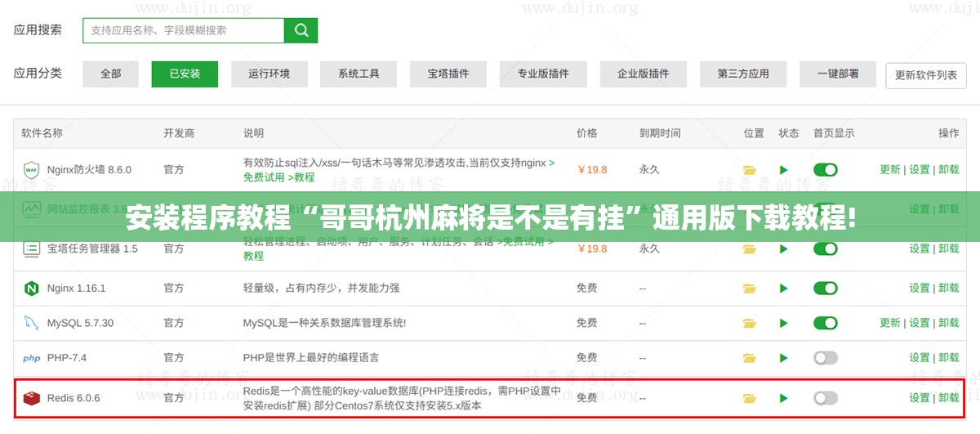
Task: Focus the application search input field
Action: click(184, 30)
